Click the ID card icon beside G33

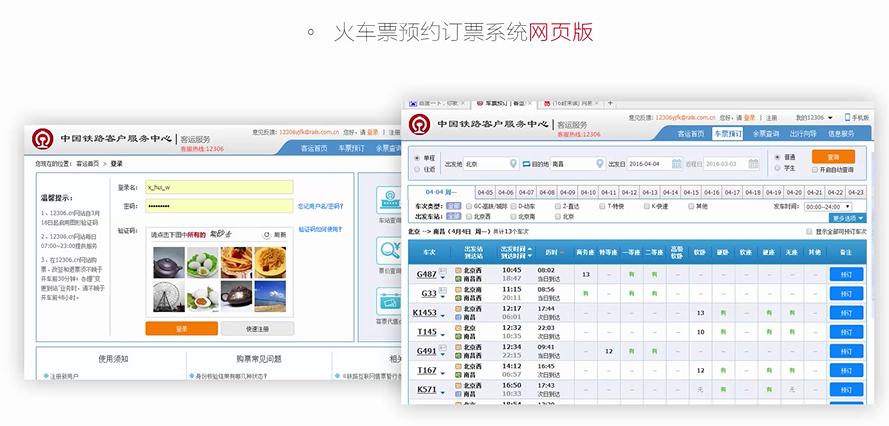tap(442, 291)
